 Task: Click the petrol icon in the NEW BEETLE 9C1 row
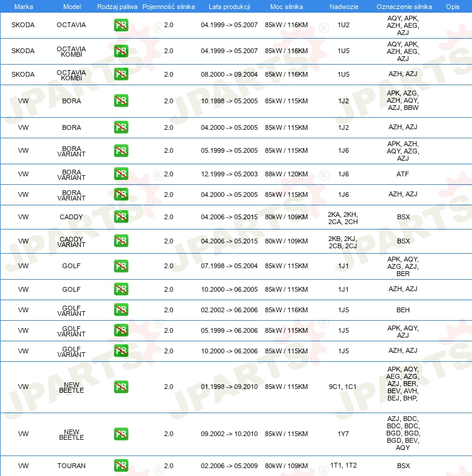[x=121, y=387]
